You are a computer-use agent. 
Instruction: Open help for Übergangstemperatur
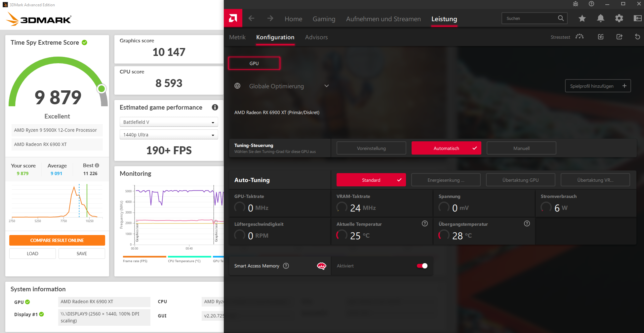(527, 223)
